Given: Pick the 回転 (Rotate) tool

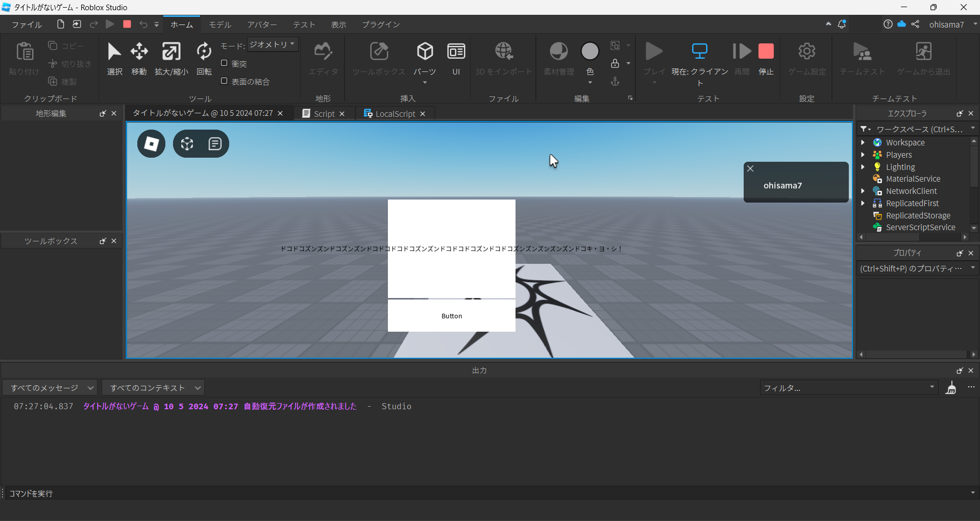Looking at the screenshot, I should 204,59.
